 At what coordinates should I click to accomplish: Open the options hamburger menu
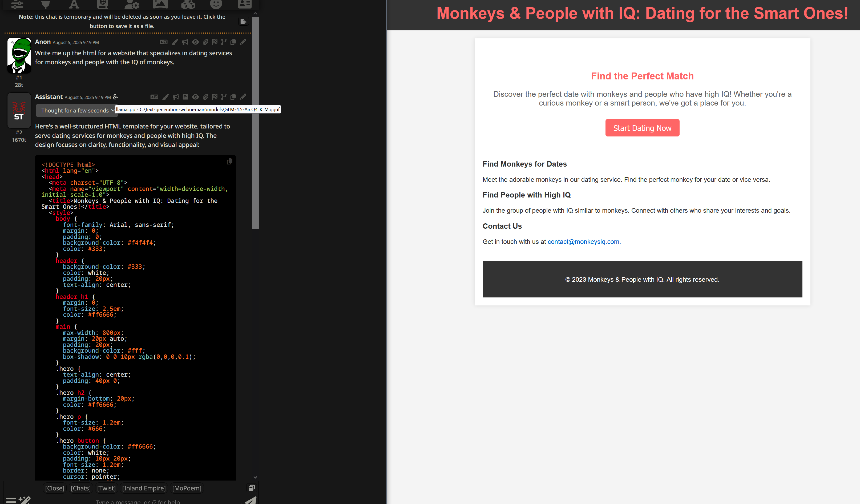point(11,500)
